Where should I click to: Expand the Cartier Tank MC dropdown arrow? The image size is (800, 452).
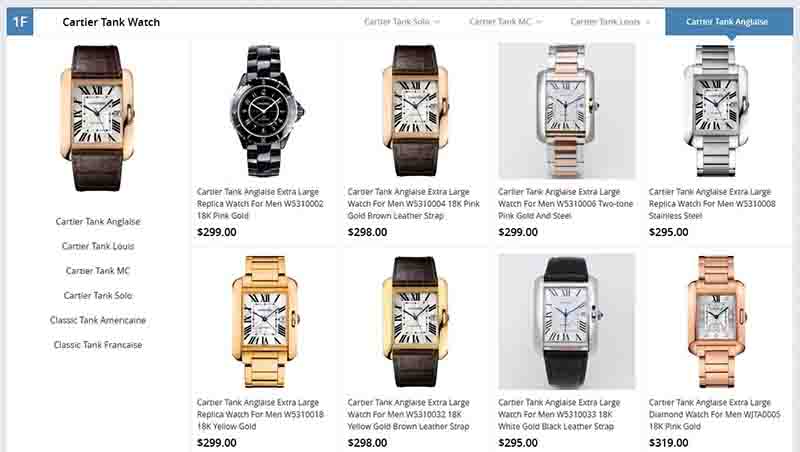tap(539, 22)
